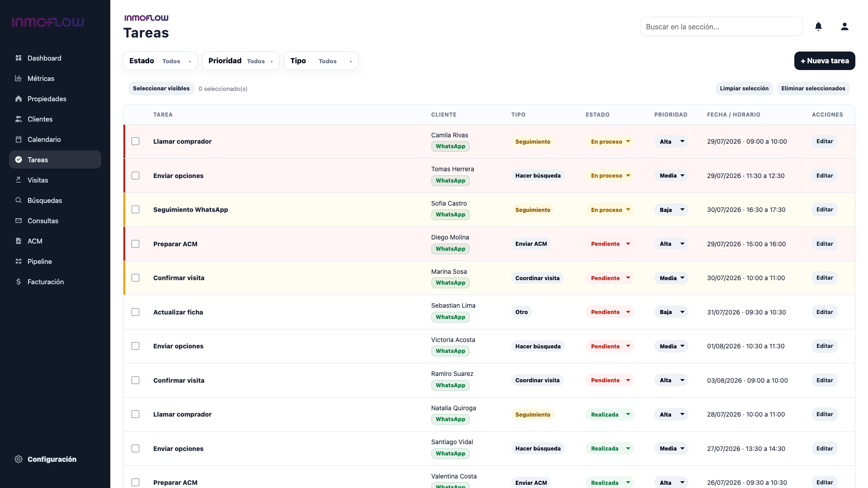The height and width of the screenshot is (488, 868).
Task: Click the Otro type tag
Action: click(522, 312)
